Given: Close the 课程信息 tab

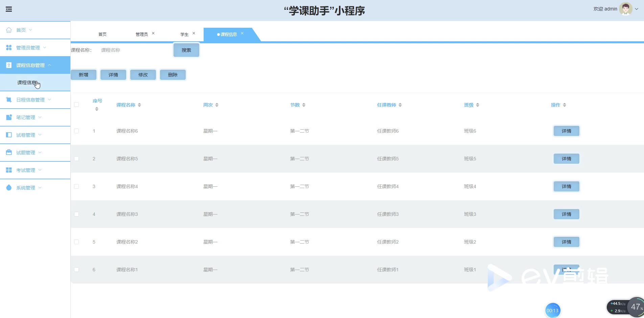Looking at the screenshot, I should (x=242, y=33).
